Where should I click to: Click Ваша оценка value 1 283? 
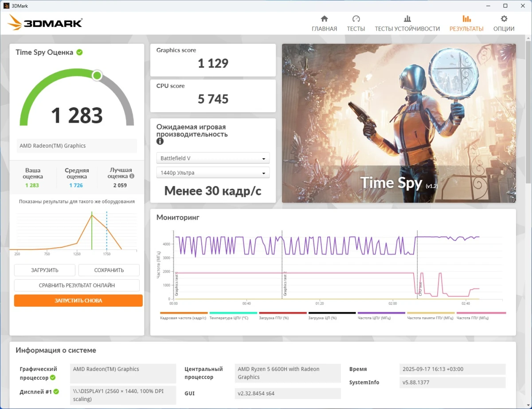32,185
